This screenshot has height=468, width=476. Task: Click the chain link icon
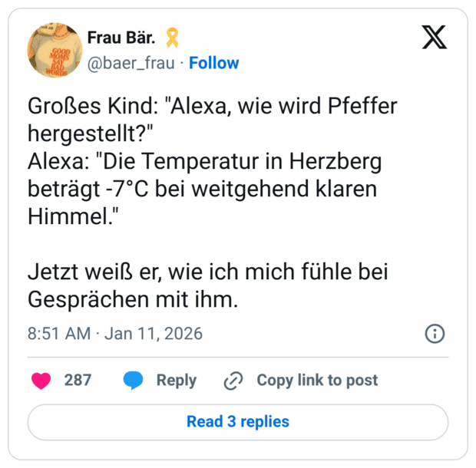[233, 381]
